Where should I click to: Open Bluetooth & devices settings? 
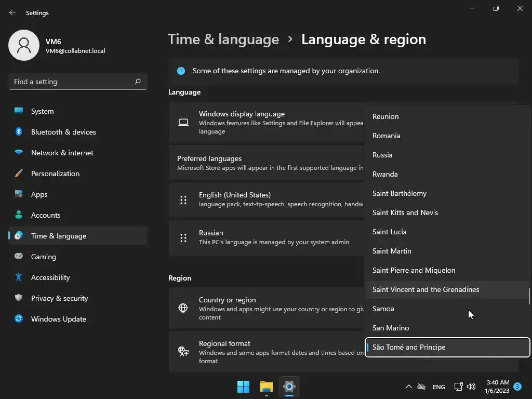click(78, 131)
